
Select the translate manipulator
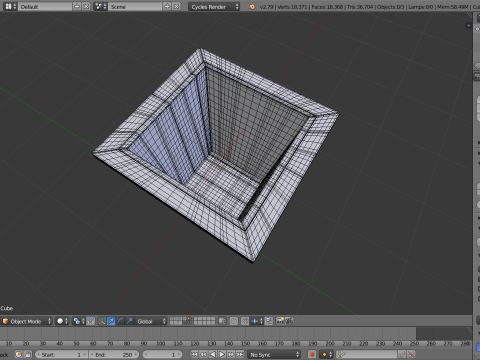(111, 321)
